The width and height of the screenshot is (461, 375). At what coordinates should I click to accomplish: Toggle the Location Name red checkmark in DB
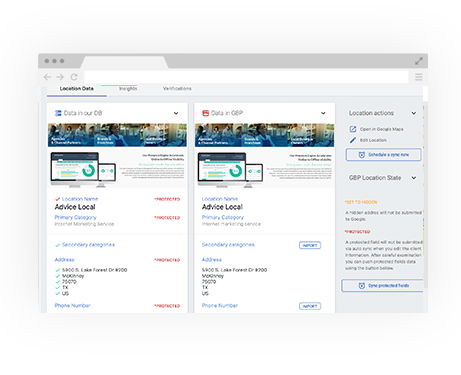point(58,199)
